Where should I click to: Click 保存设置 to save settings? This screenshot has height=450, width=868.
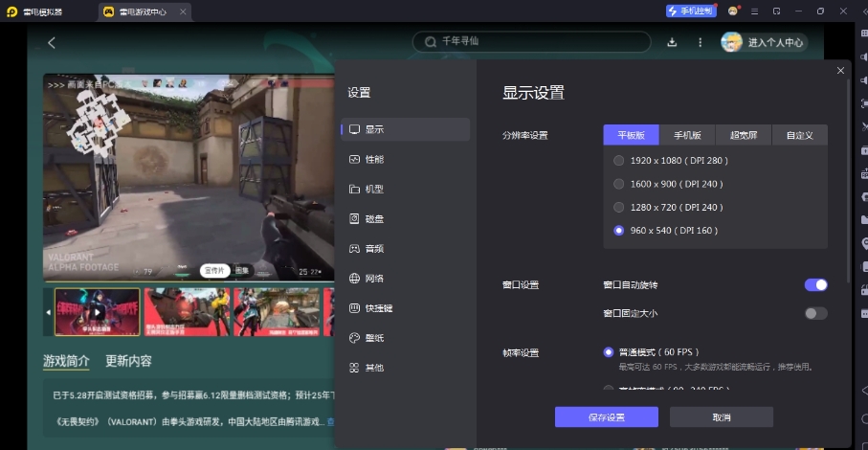(607, 417)
